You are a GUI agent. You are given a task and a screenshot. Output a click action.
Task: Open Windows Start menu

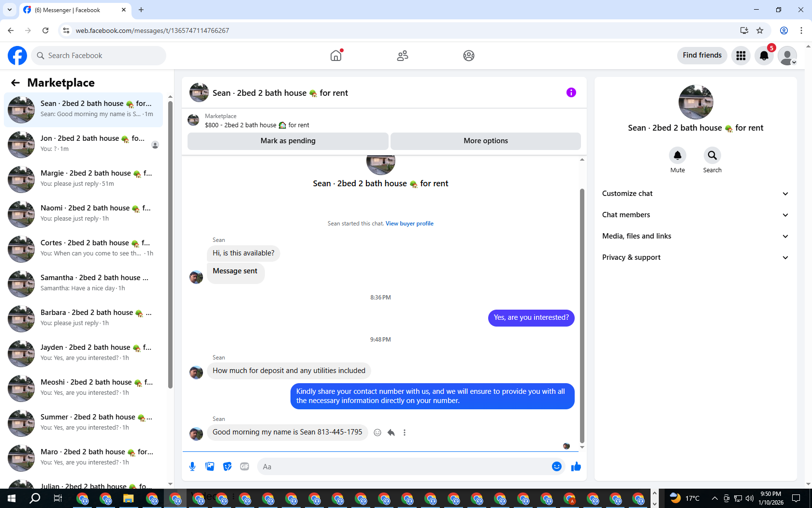point(12,498)
